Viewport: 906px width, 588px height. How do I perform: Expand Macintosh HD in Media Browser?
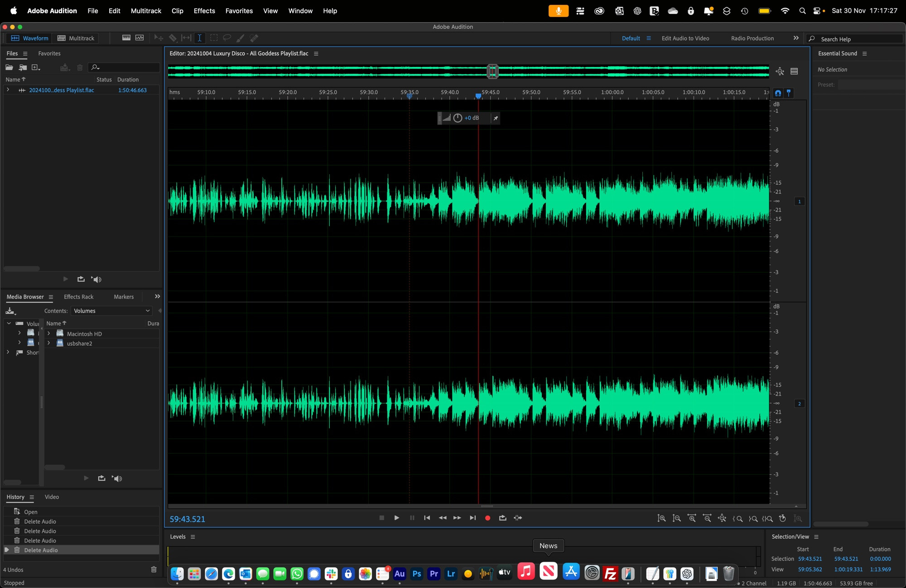pos(49,333)
